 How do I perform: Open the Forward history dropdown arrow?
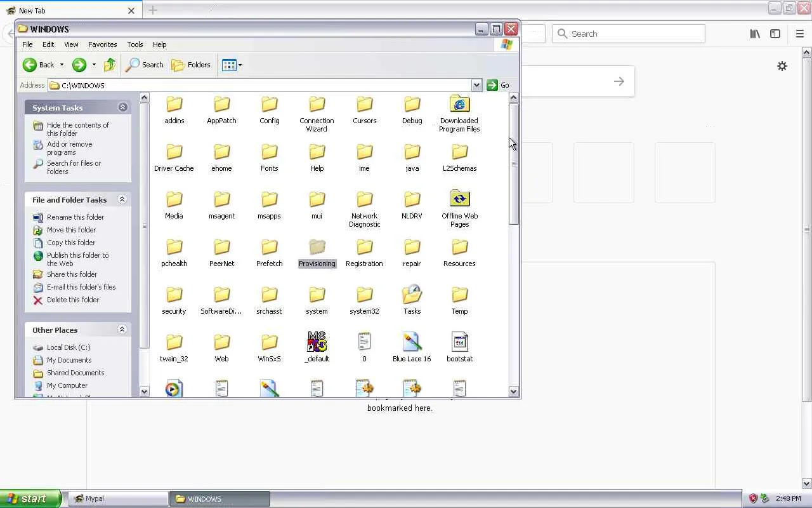[94, 65]
